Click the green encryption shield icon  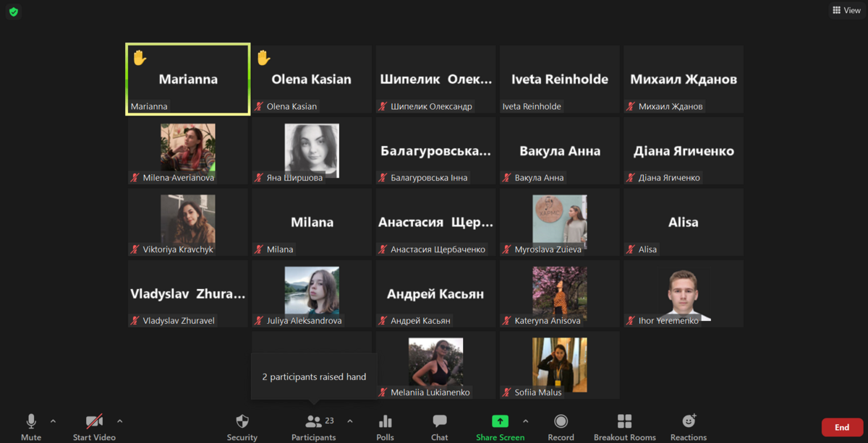[x=14, y=12]
